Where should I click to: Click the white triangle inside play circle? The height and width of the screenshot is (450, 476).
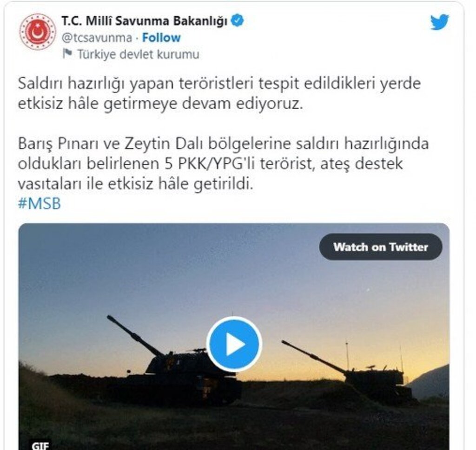click(x=236, y=344)
